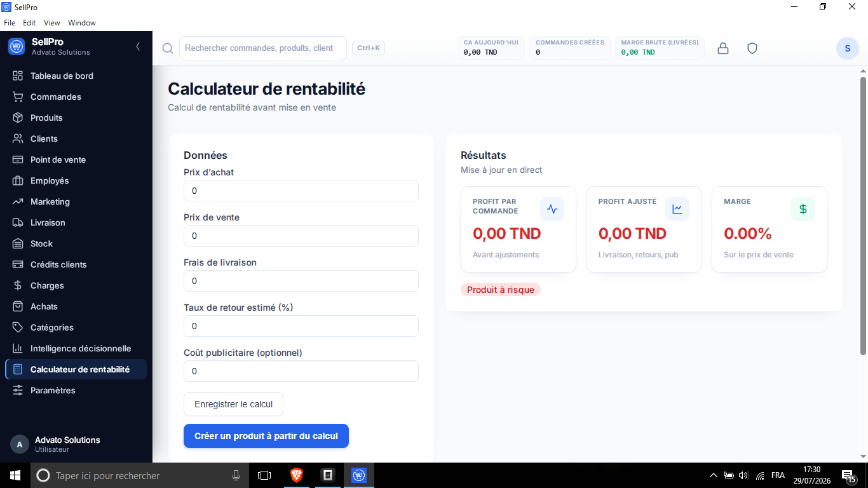This screenshot has height=488, width=868.
Task: Focus the Frais de livraison field
Action: [x=301, y=281]
